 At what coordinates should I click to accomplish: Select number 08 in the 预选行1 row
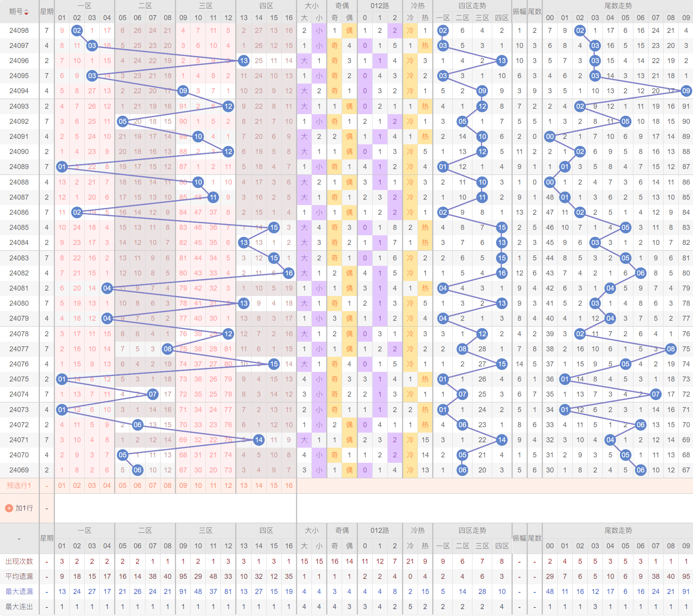pyautogui.click(x=168, y=485)
